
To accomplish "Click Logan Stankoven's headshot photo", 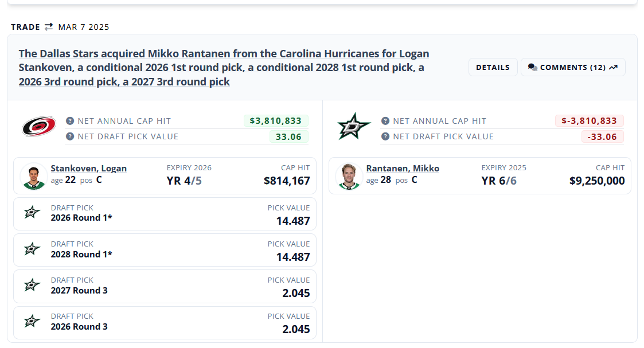I will [33, 176].
